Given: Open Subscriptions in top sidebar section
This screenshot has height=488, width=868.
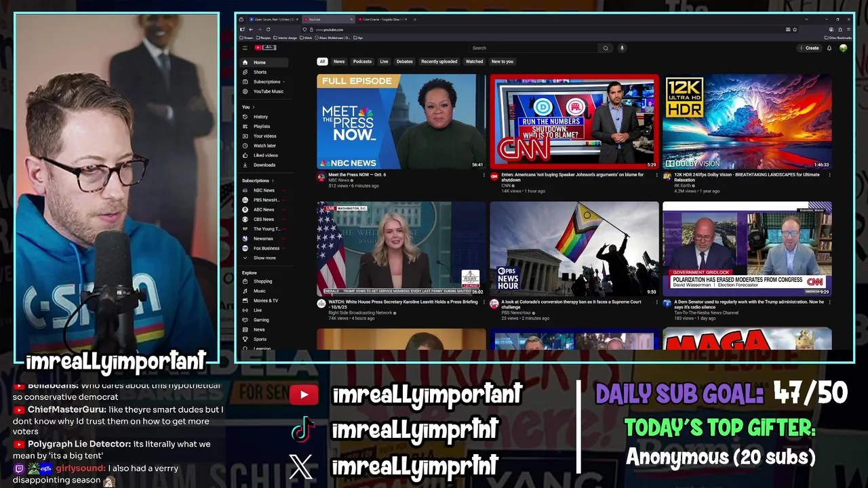Looking at the screenshot, I should [x=264, y=81].
